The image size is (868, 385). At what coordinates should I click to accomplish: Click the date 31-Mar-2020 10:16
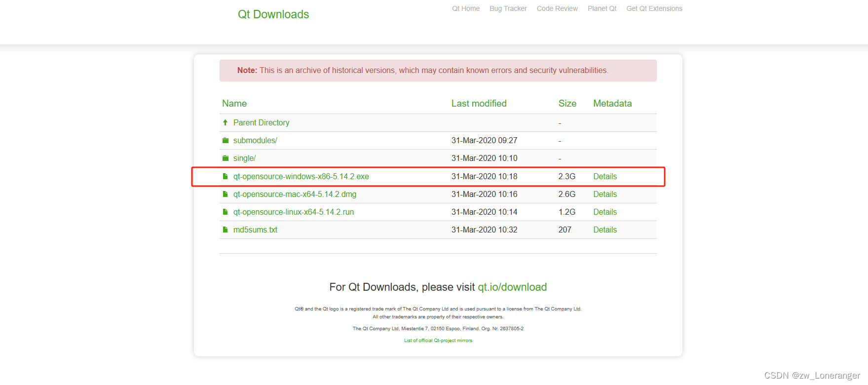click(485, 194)
